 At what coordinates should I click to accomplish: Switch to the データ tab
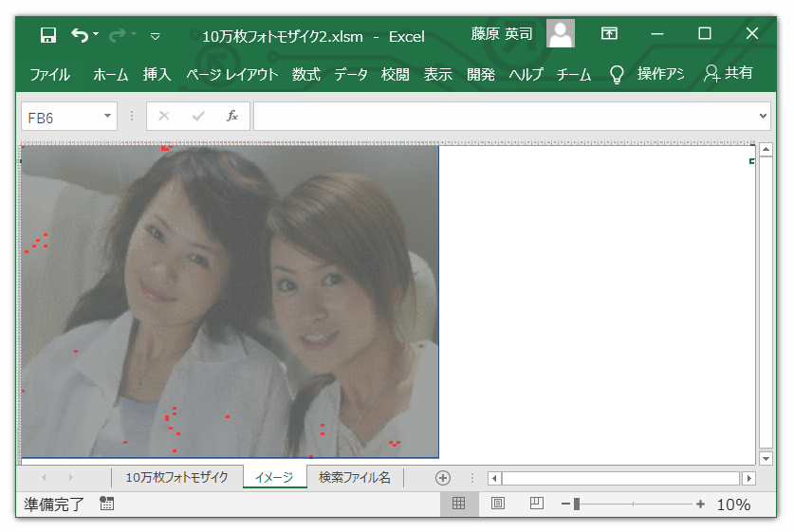[350, 74]
